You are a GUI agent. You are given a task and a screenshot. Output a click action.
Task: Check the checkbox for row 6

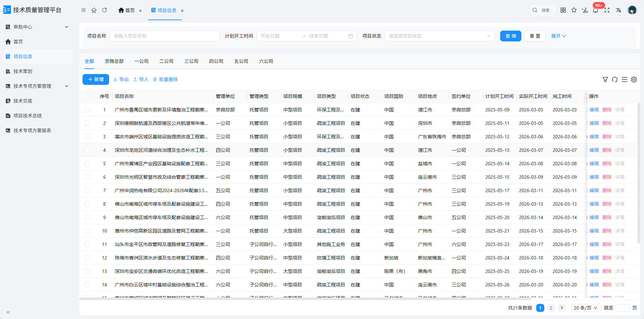pos(88,177)
